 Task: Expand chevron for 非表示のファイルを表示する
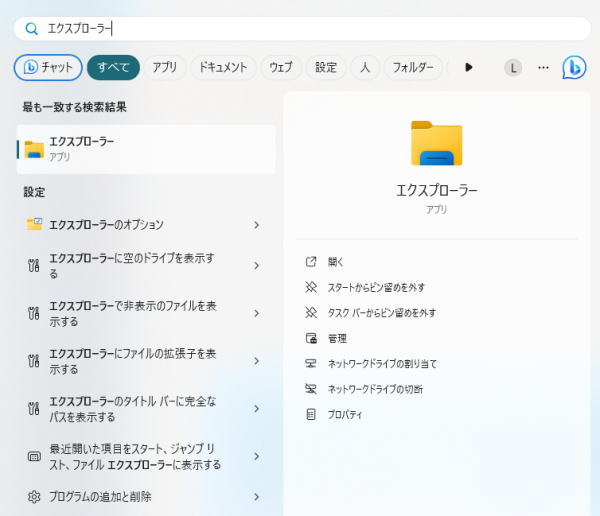[257, 314]
